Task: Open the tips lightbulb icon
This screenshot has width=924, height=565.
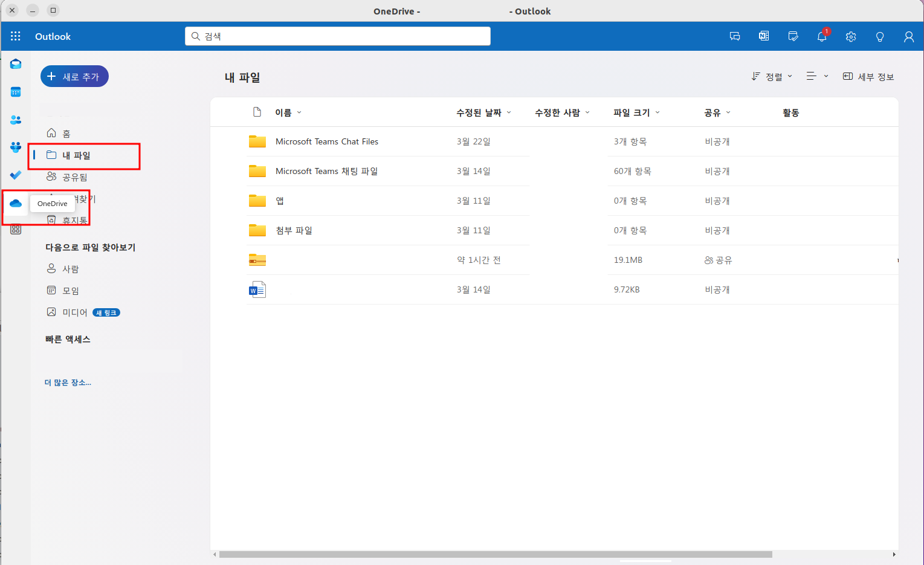Action: click(x=880, y=36)
